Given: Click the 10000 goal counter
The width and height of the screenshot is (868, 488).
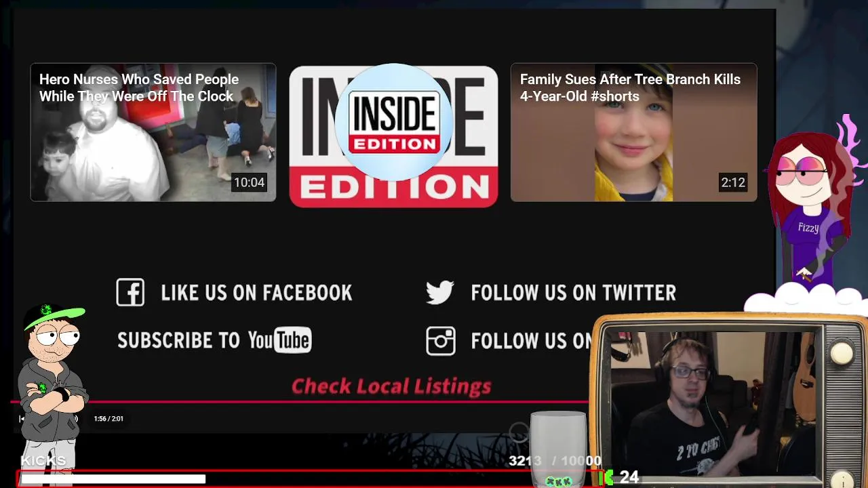Looking at the screenshot, I should (x=580, y=461).
